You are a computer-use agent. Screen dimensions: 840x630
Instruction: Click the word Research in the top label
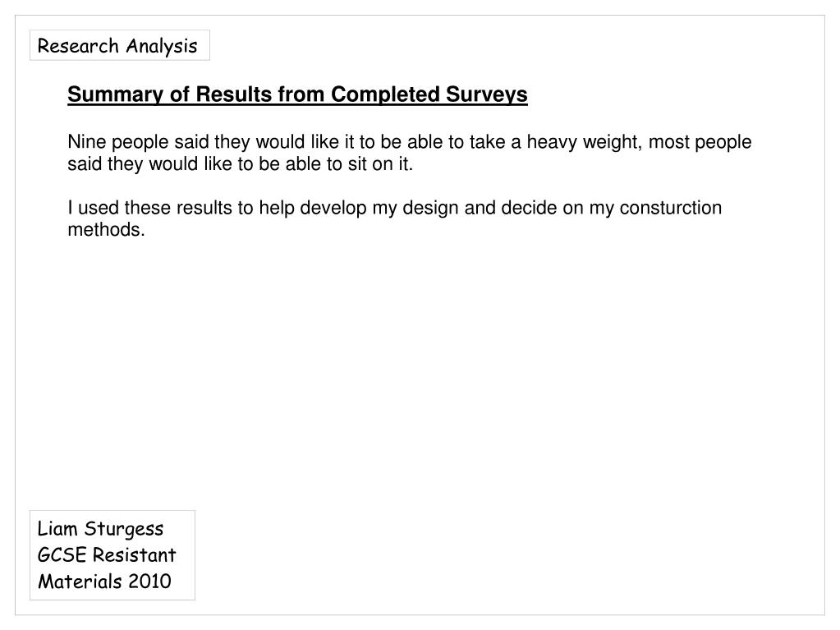78,45
